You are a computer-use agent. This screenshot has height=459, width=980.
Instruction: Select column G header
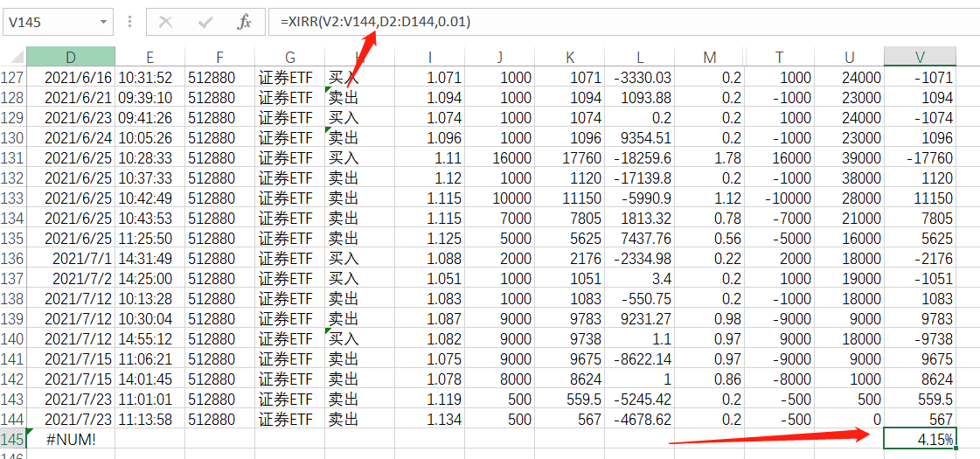tap(290, 57)
